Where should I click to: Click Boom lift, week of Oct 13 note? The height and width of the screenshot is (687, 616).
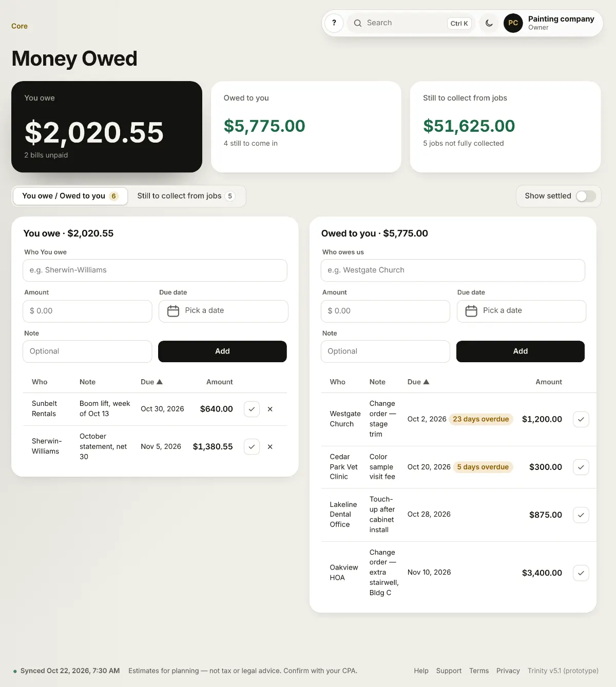(x=105, y=408)
